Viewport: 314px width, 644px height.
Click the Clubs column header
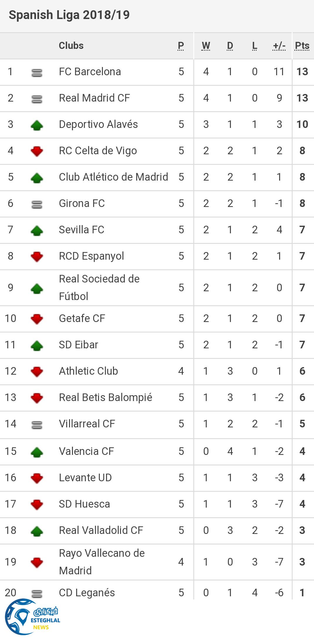[x=71, y=46]
